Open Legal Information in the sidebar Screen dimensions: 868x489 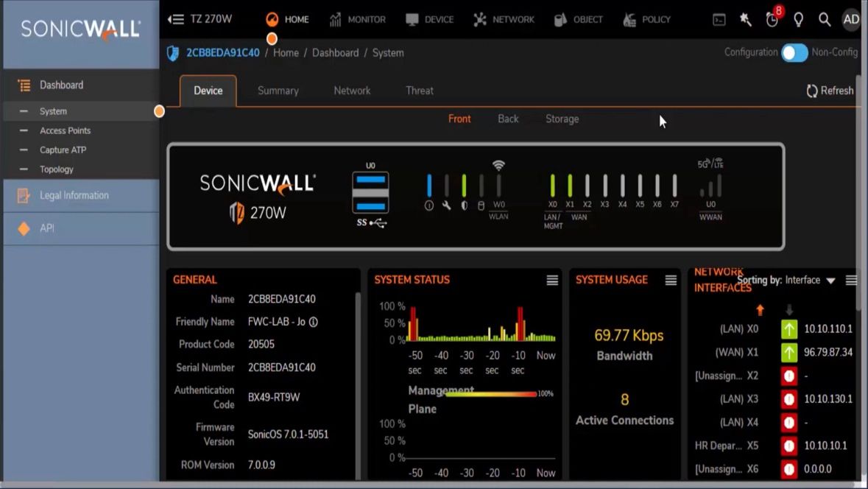[x=81, y=195]
